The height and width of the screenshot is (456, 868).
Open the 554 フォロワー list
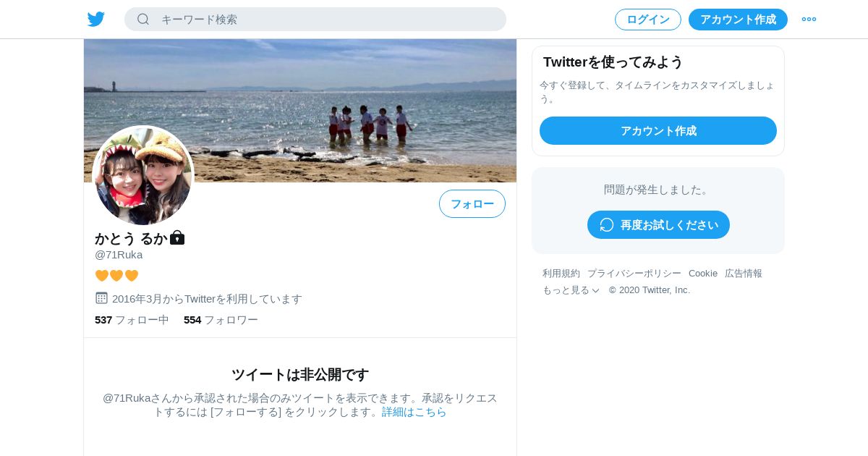(221, 319)
